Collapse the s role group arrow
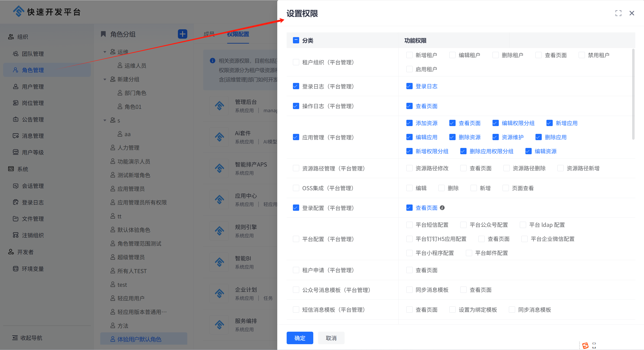Viewport: 644px width, 350px height. 105,120
